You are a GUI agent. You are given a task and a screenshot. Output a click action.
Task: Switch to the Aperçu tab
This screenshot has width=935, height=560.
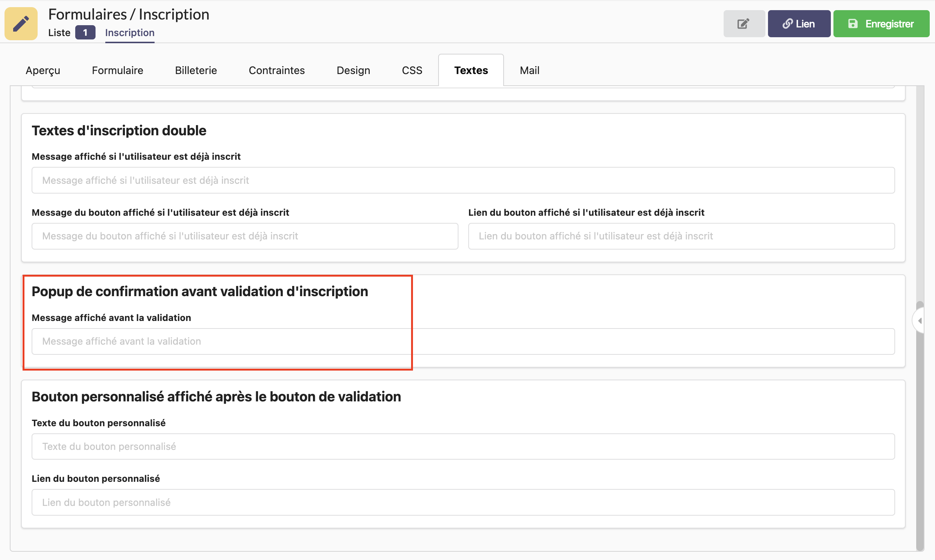(x=42, y=70)
